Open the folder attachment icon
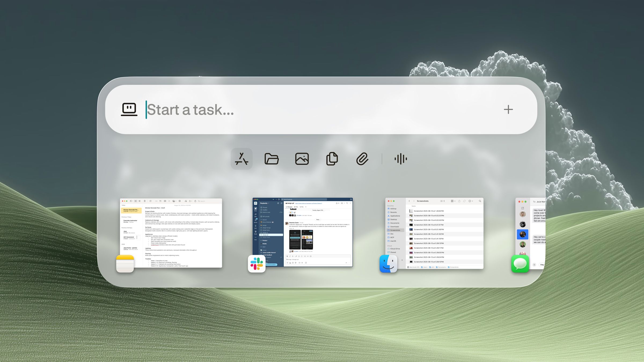644x362 pixels. (x=272, y=158)
